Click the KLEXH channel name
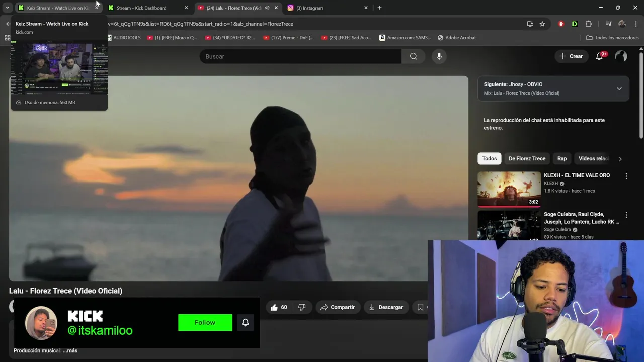This screenshot has width=644, height=362. click(551, 184)
